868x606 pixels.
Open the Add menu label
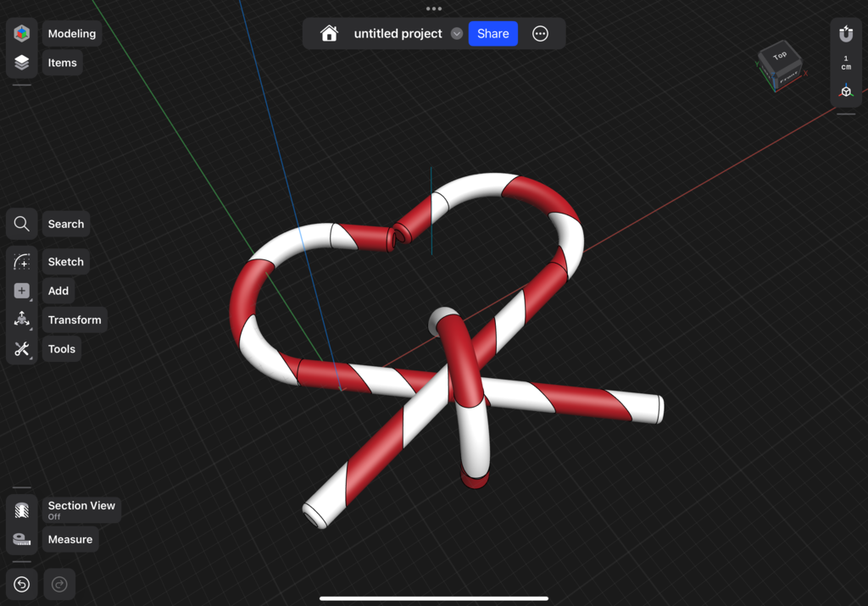coord(58,291)
